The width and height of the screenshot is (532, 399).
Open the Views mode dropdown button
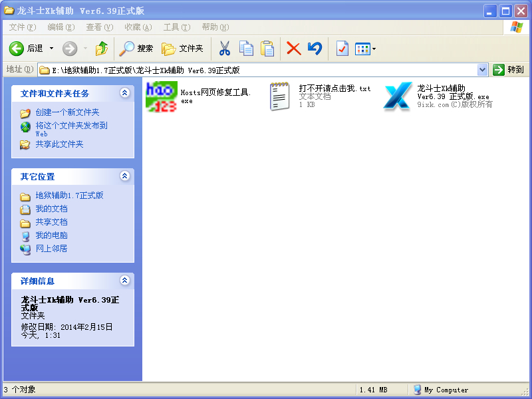365,49
